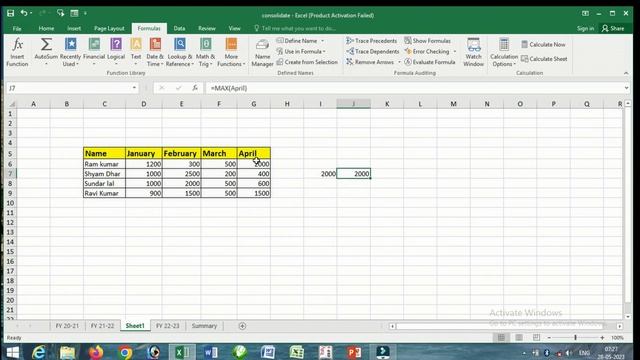Screen dimensions: 640x360
Task: Switch to the Data tab
Action: (179, 28)
